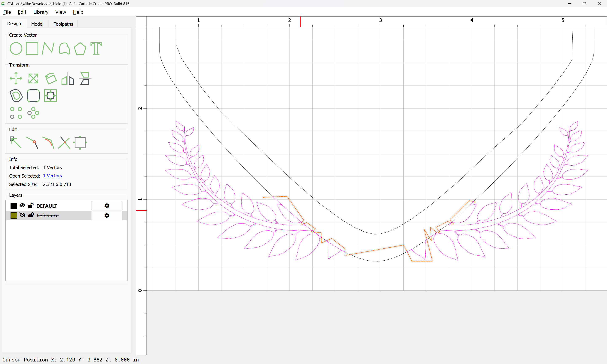Open the Circular Array tool
The image size is (607, 364).
[x=33, y=113]
